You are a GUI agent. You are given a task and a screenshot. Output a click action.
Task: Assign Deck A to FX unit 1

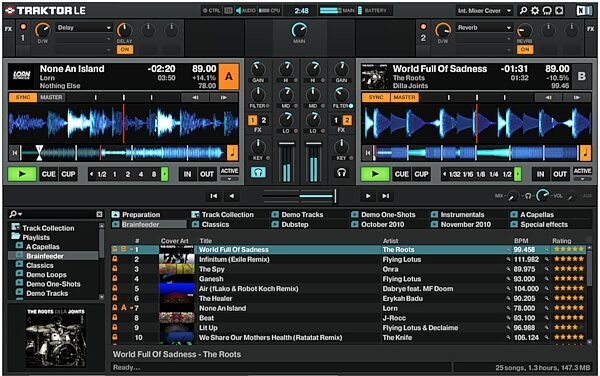253,120
